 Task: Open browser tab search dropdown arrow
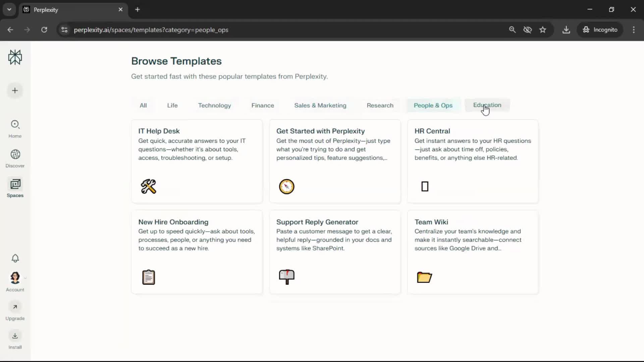(x=9, y=9)
